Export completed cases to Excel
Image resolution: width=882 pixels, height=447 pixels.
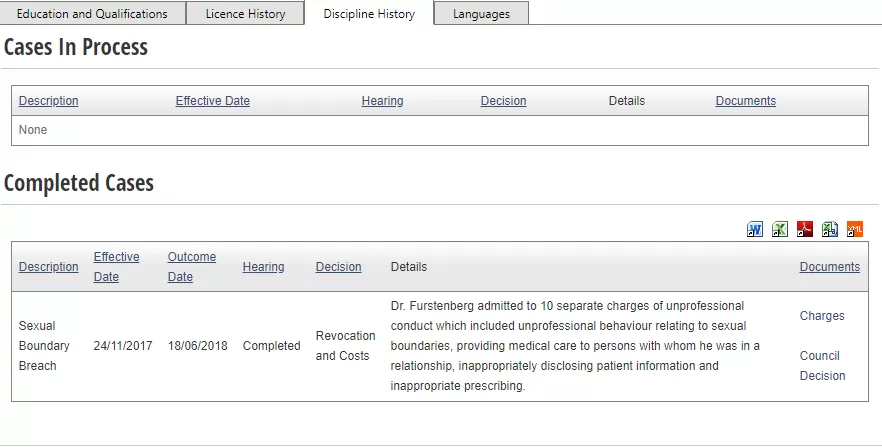point(780,229)
